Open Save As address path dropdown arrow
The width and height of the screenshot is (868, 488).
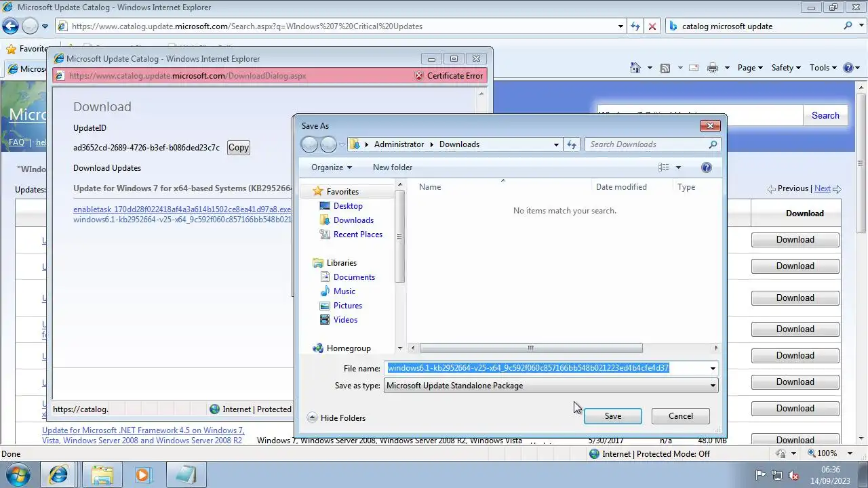click(x=556, y=144)
